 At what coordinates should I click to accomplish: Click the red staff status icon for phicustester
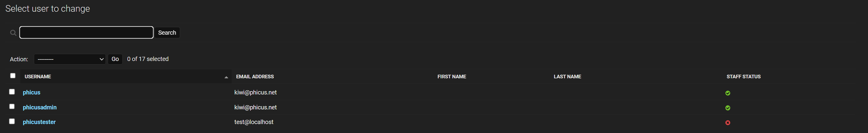coord(727,123)
